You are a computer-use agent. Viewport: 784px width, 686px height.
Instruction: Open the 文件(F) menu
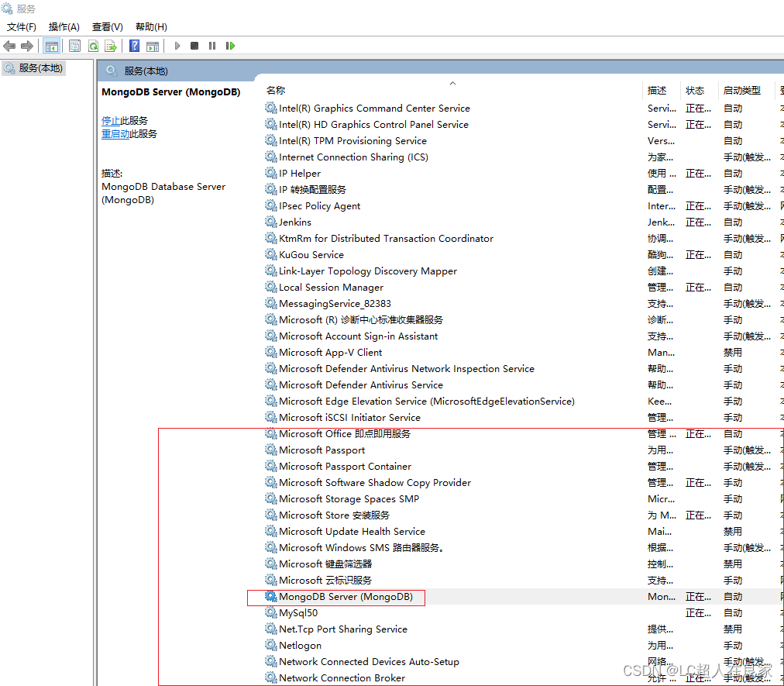[x=22, y=27]
